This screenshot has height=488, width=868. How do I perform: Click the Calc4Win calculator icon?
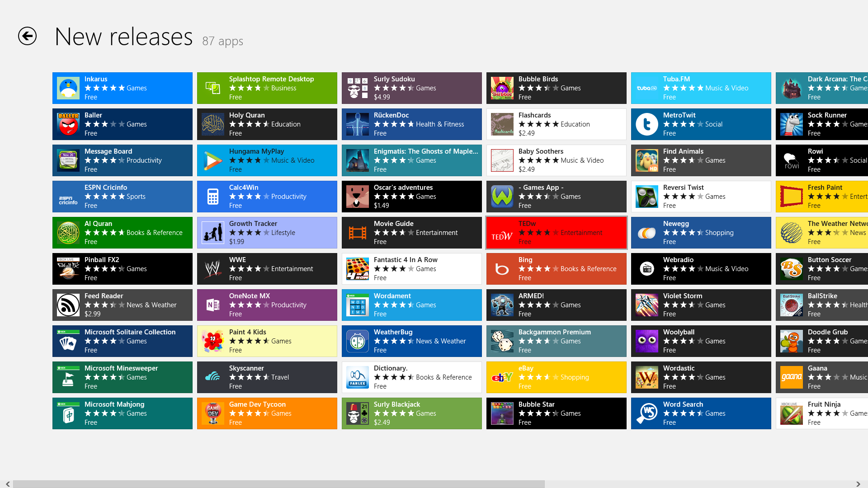point(213,197)
